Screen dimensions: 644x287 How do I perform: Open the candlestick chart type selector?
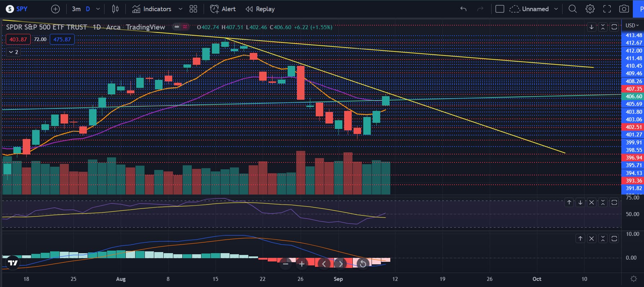pos(115,9)
